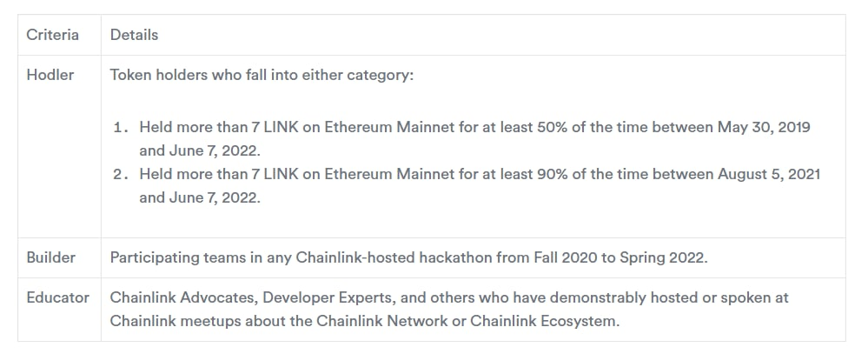The width and height of the screenshot is (868, 354).
Task: Click list number 2 in Hodler details
Action: coord(120,174)
